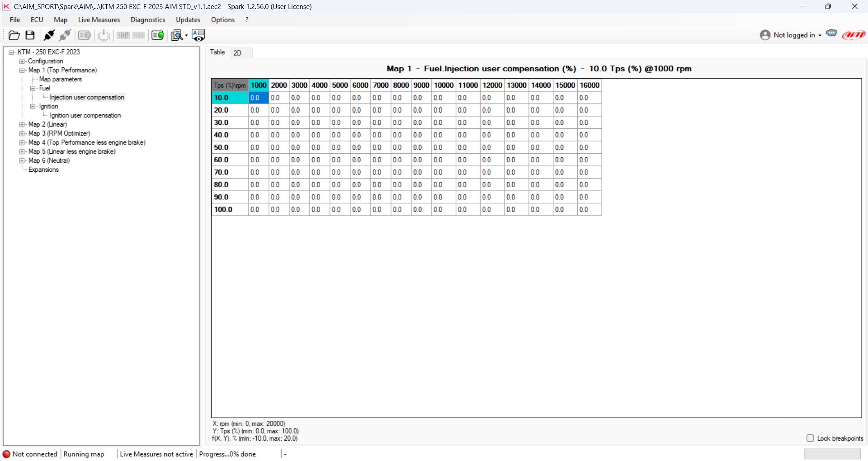Click the status bar progress bar

point(832,454)
